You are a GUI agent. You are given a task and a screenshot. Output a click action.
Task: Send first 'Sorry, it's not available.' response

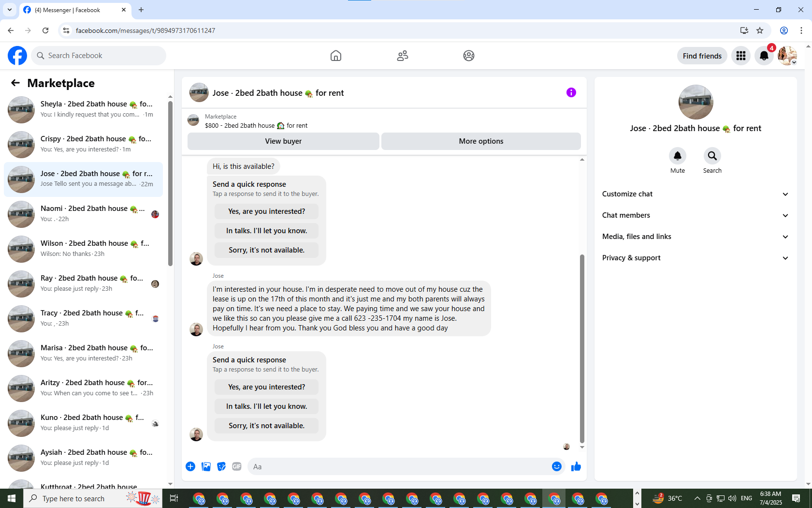click(x=267, y=250)
